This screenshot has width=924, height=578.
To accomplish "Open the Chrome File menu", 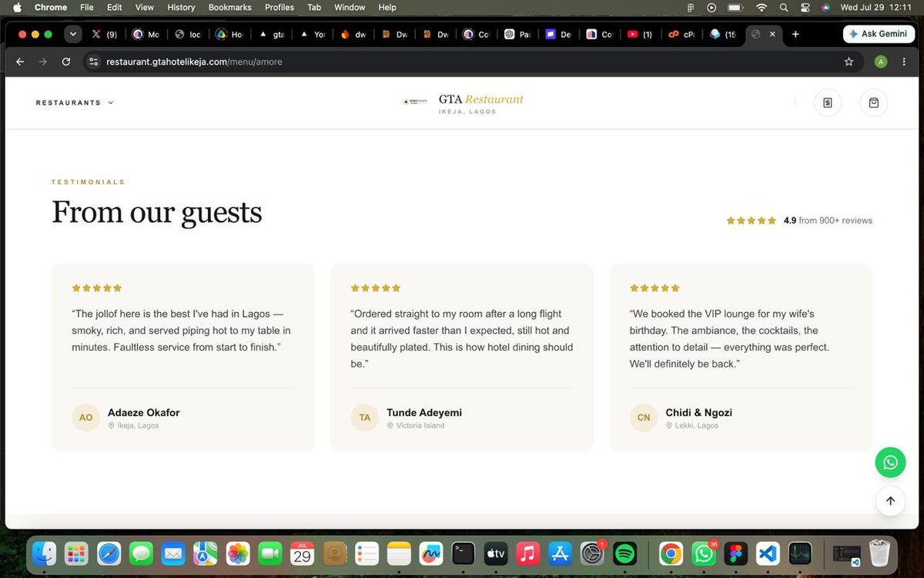I will tap(87, 7).
